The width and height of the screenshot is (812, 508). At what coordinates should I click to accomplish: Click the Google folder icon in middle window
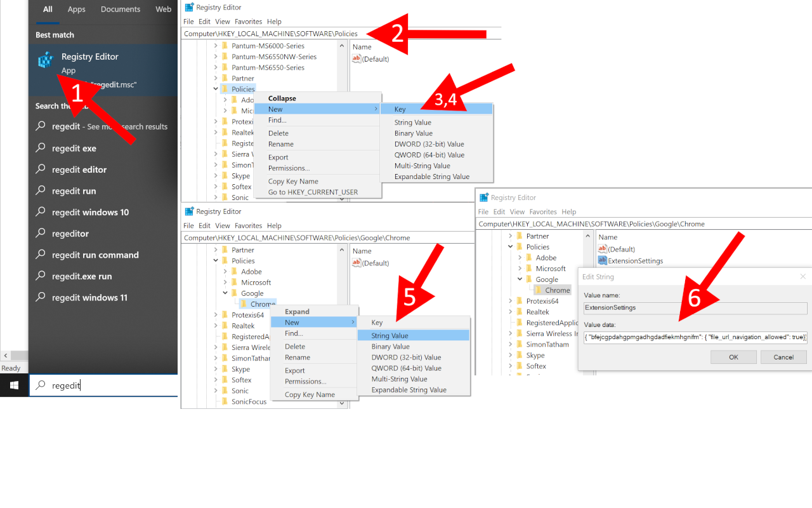(233, 293)
